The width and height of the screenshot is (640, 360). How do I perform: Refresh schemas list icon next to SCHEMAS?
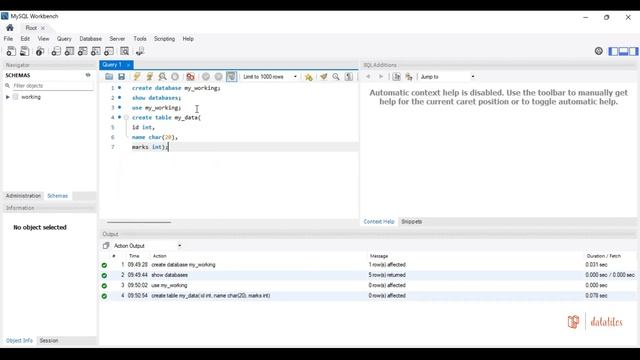(x=88, y=75)
